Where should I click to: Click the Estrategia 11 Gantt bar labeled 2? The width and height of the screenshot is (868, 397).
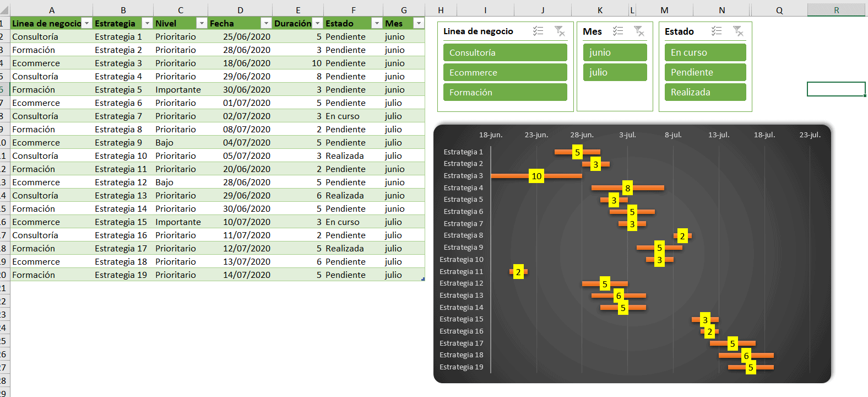click(518, 271)
